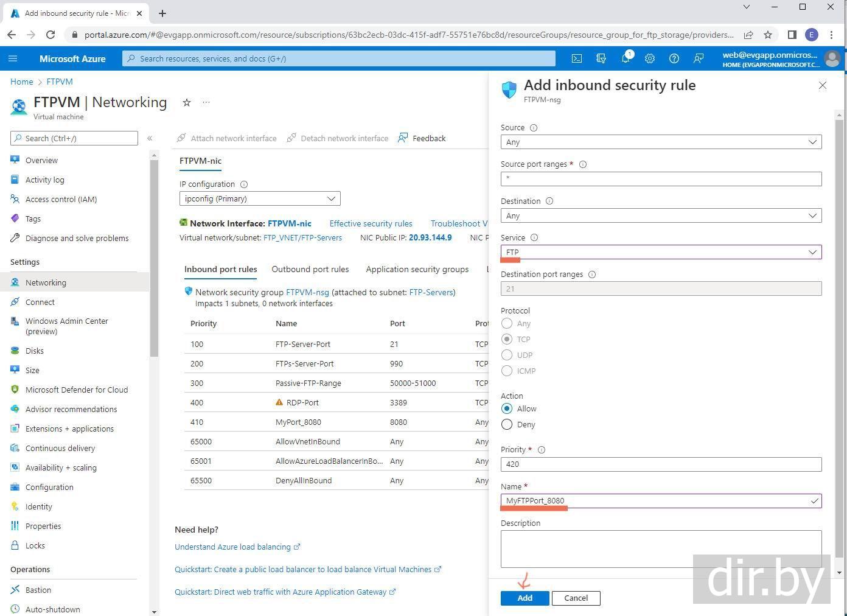Screen dimensions: 847x616
Task: Select the UDP protocol radio button
Action: [507, 355]
